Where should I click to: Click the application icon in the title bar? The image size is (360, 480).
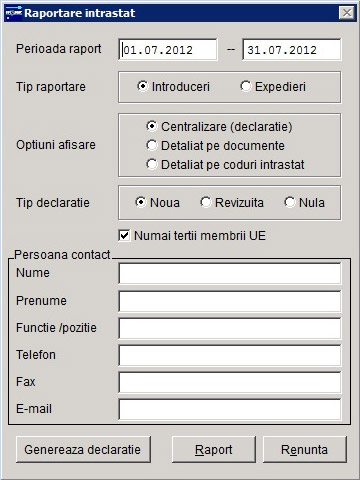[14, 13]
